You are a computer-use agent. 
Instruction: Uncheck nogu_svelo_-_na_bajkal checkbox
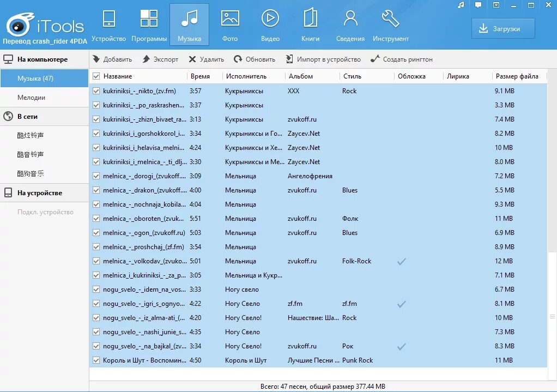96,346
